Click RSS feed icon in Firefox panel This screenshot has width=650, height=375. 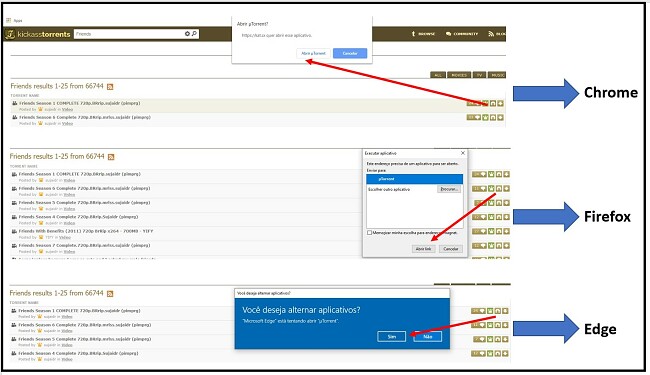111,157
